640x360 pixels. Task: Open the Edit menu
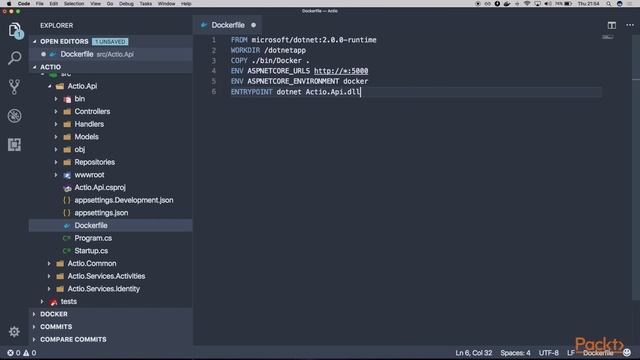(53, 4)
